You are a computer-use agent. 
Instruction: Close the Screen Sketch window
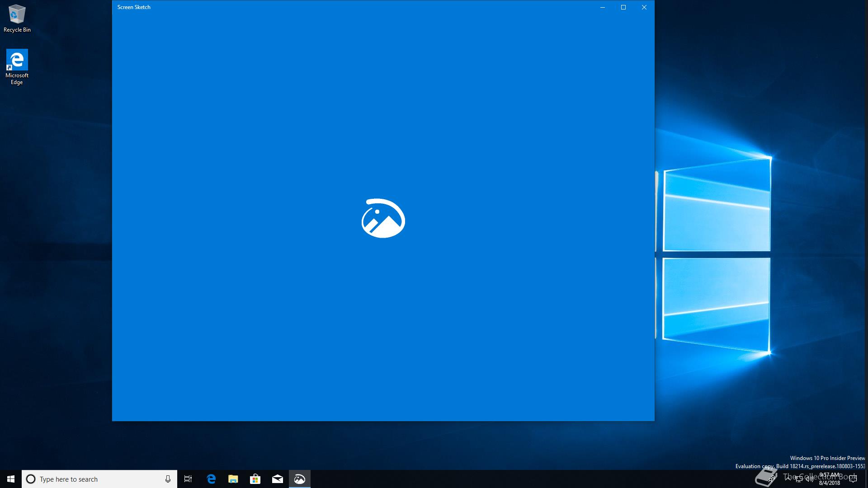pos(644,7)
